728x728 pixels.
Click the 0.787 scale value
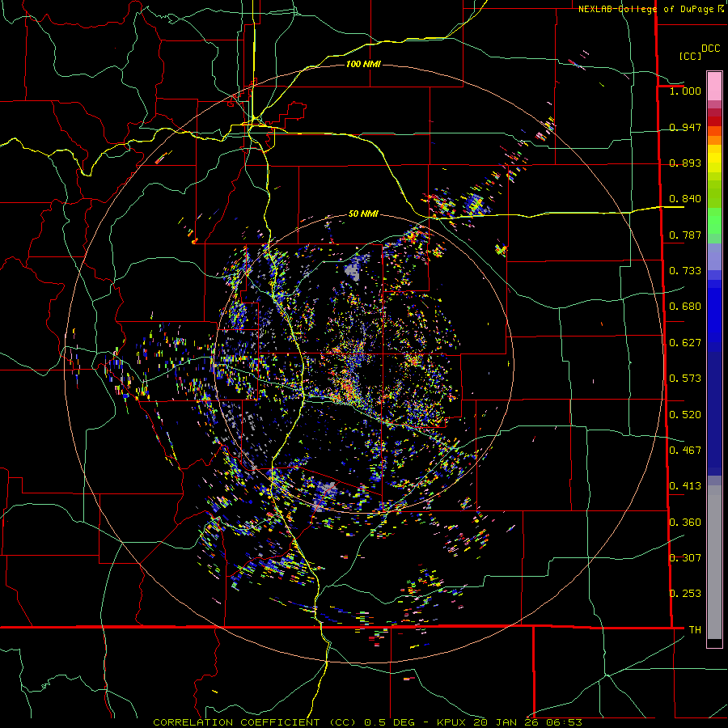coord(685,235)
